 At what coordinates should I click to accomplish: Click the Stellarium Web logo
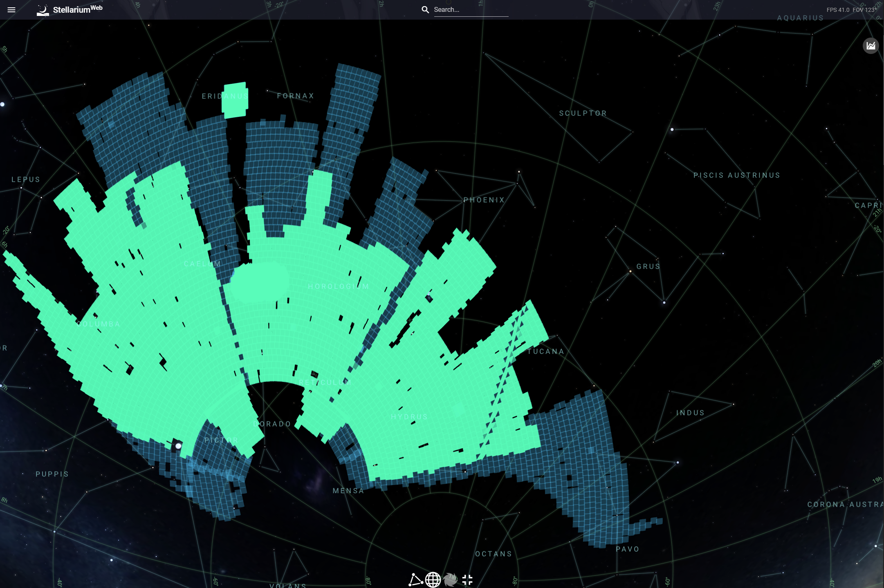pyautogui.click(x=70, y=9)
